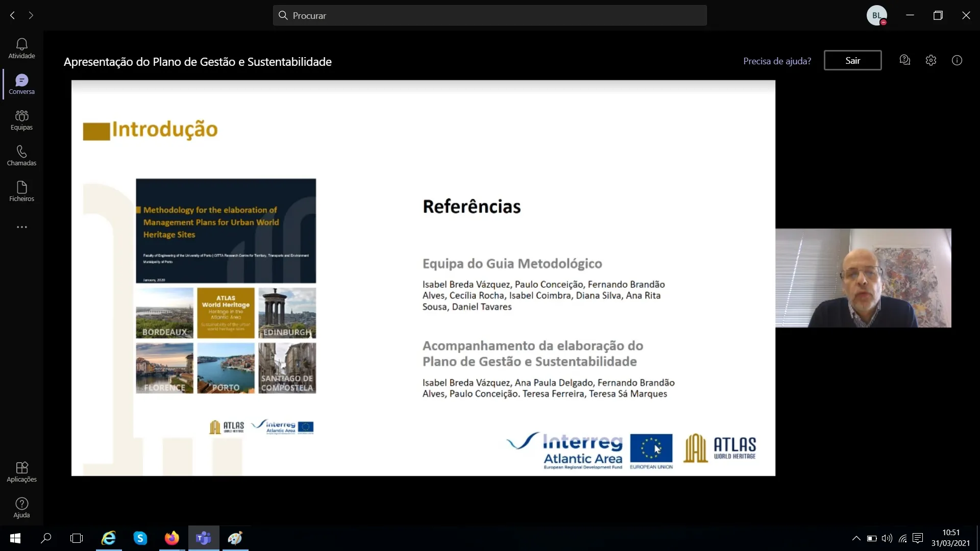
Task: Open Precisa de ajuda link
Action: click(x=777, y=61)
